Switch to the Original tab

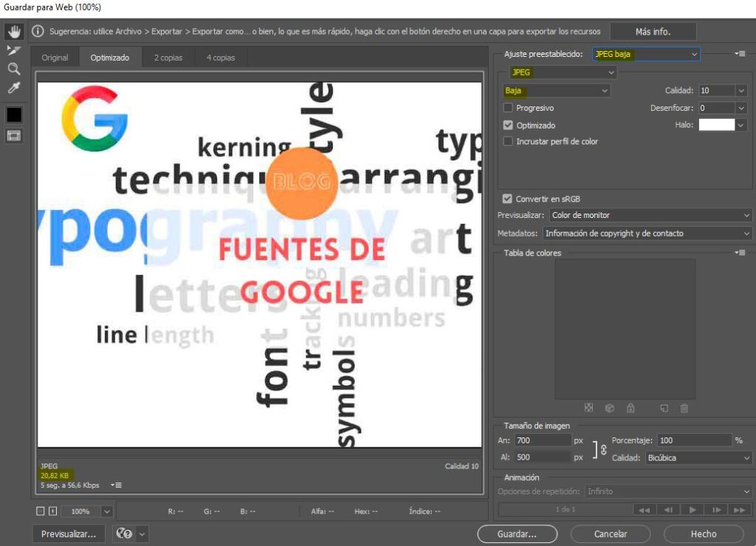(55, 58)
